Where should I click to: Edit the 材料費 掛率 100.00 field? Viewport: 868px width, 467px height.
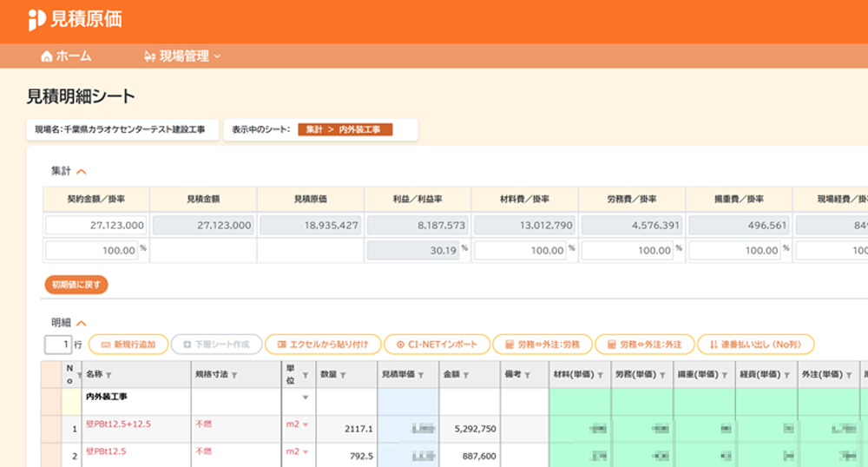coord(520,250)
